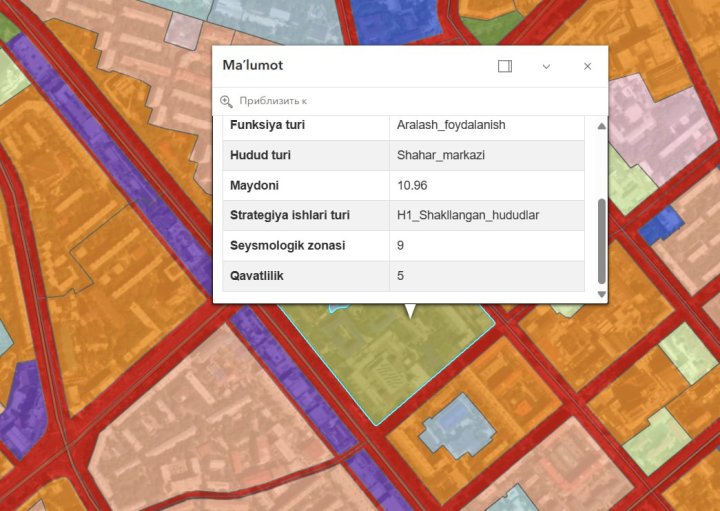Close the Ma'lumot info popup
Image resolution: width=720 pixels, height=511 pixels.
click(x=587, y=66)
